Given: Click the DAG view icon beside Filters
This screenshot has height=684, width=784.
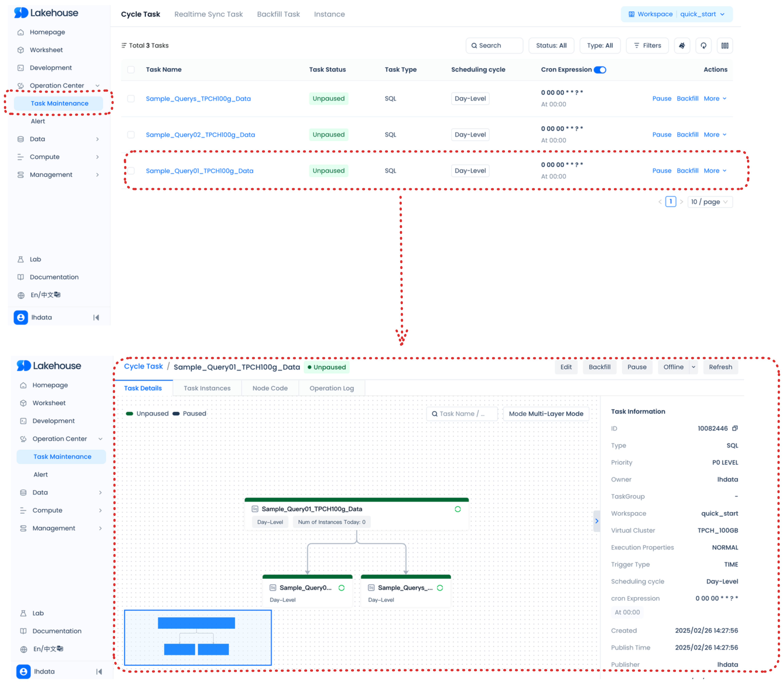Looking at the screenshot, I should (682, 45).
